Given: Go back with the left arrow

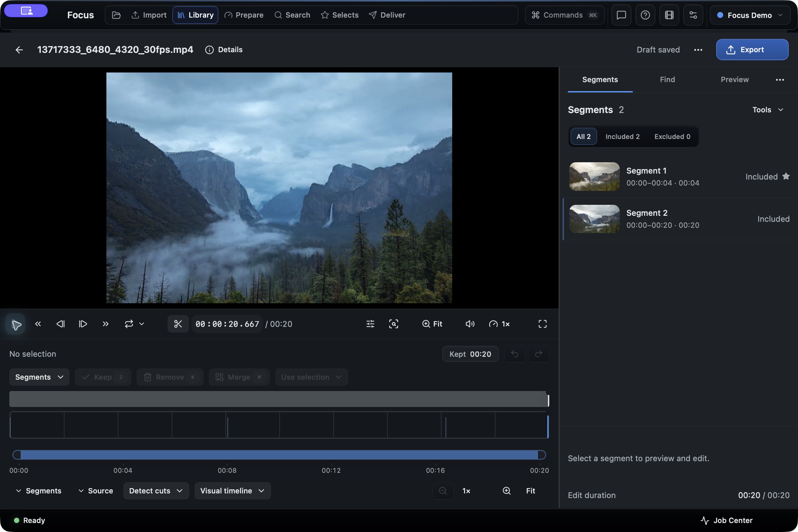Looking at the screenshot, I should click(19, 50).
